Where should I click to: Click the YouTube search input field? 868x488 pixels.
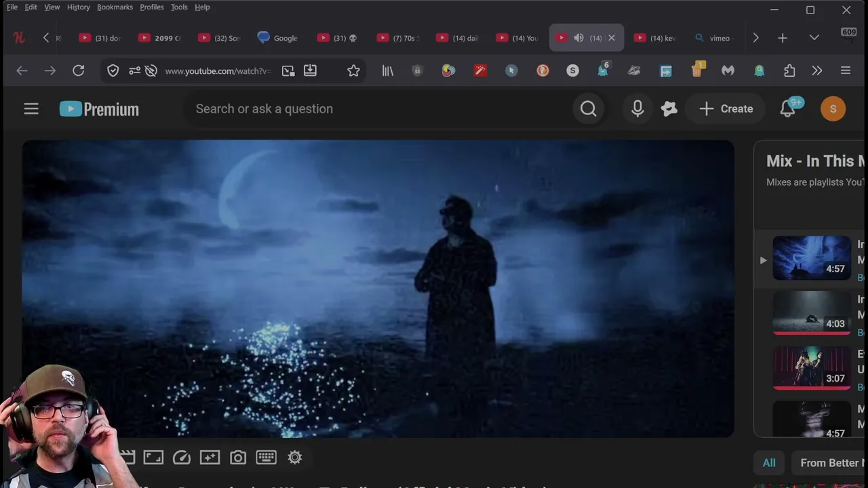click(376, 108)
